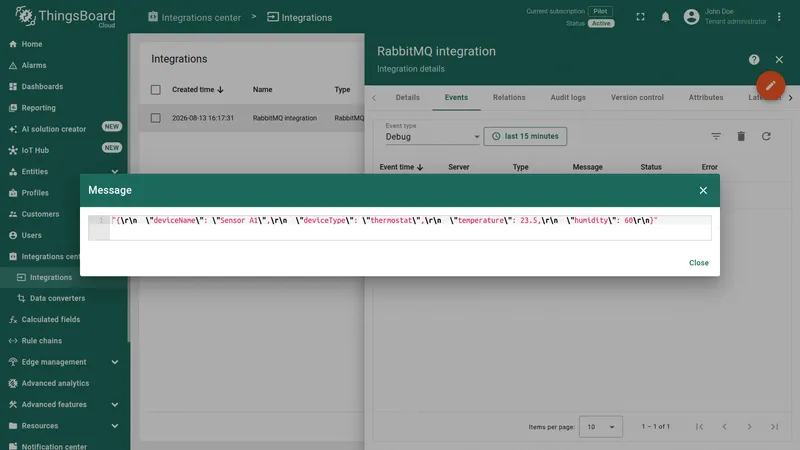Screen dimensions: 800x450
Task: Open Notification center in the sidebar
Action: tap(54, 446)
